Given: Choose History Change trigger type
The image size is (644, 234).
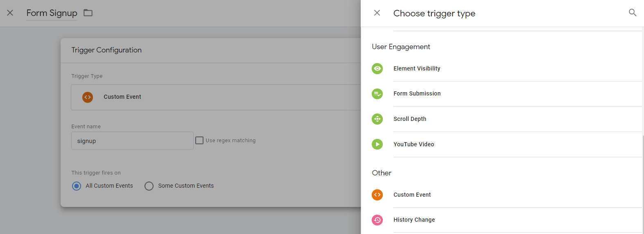Looking at the screenshot, I should (x=414, y=220).
